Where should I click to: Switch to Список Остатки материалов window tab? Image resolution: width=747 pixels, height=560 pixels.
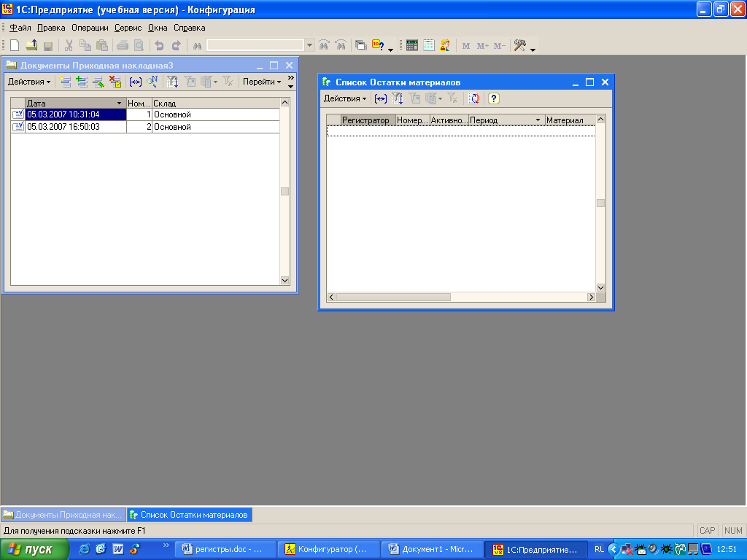[x=190, y=515]
